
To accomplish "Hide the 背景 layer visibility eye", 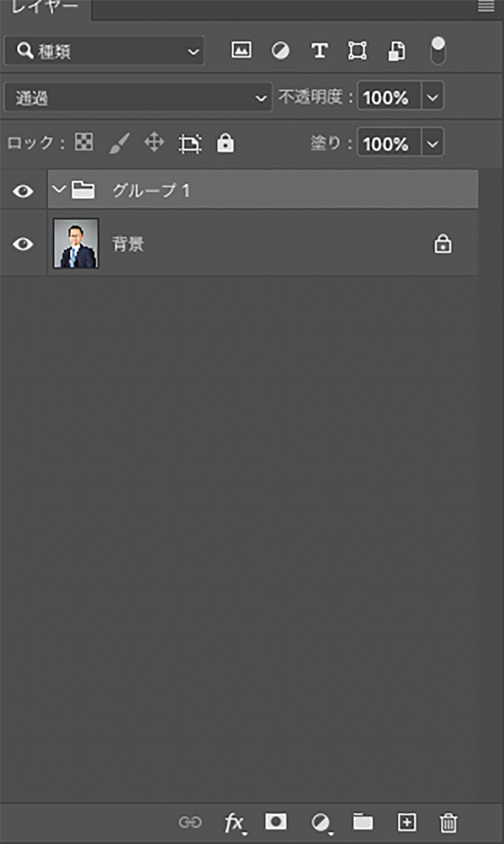I will click(x=23, y=244).
